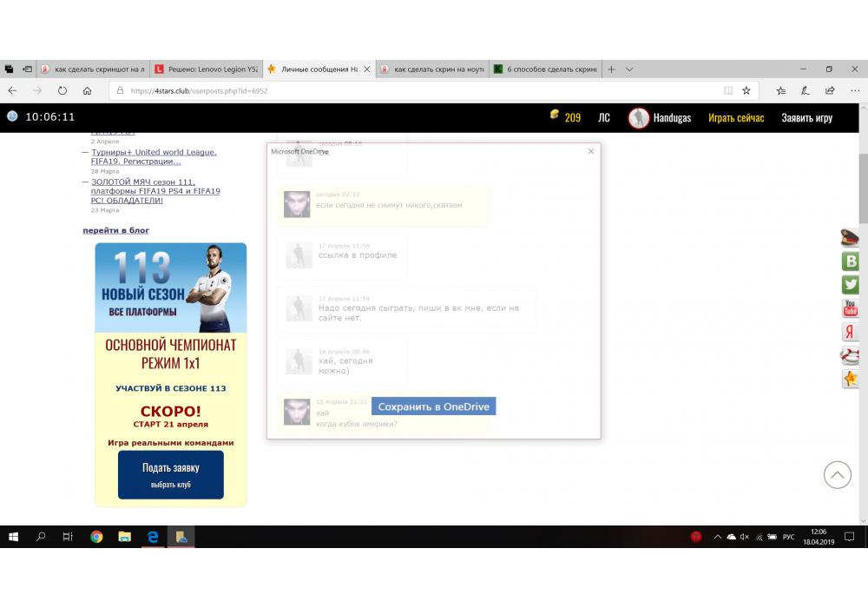
Task: Add page to favorites with star icon
Action: click(x=746, y=90)
